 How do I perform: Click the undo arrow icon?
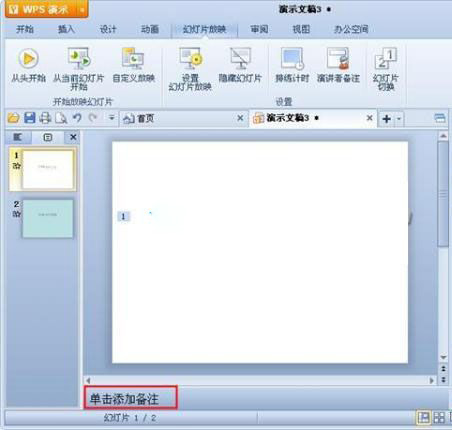77,118
